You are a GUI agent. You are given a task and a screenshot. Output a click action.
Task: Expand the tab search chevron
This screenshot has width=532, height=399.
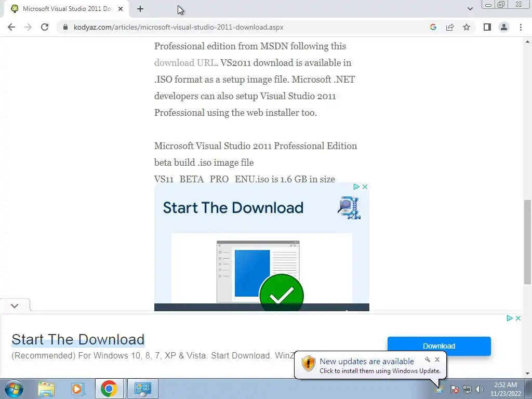470,9
